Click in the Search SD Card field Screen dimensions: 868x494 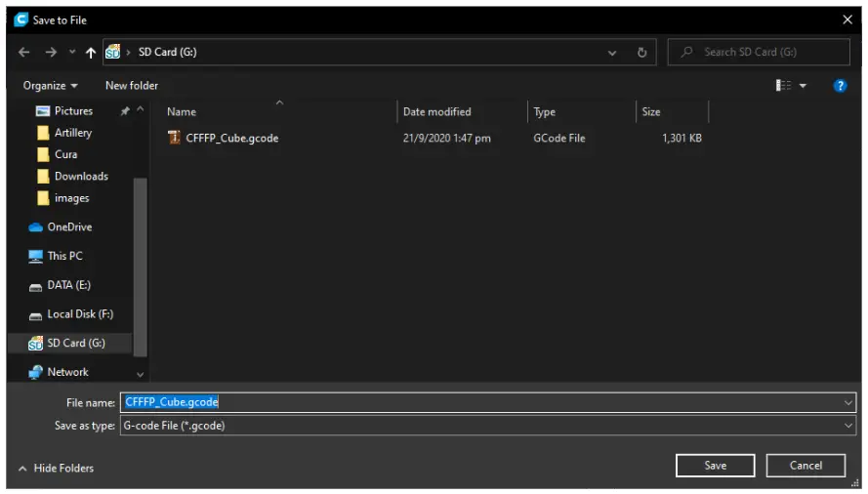[766, 53]
